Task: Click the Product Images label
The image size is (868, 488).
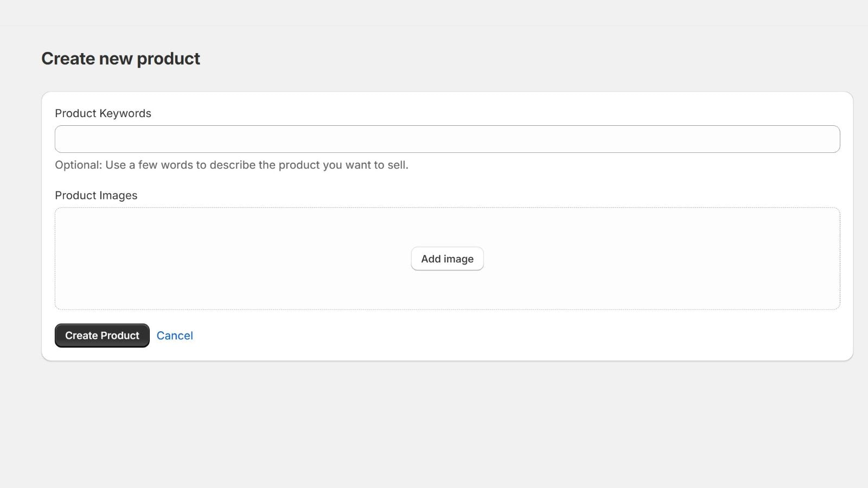Action: tap(96, 195)
